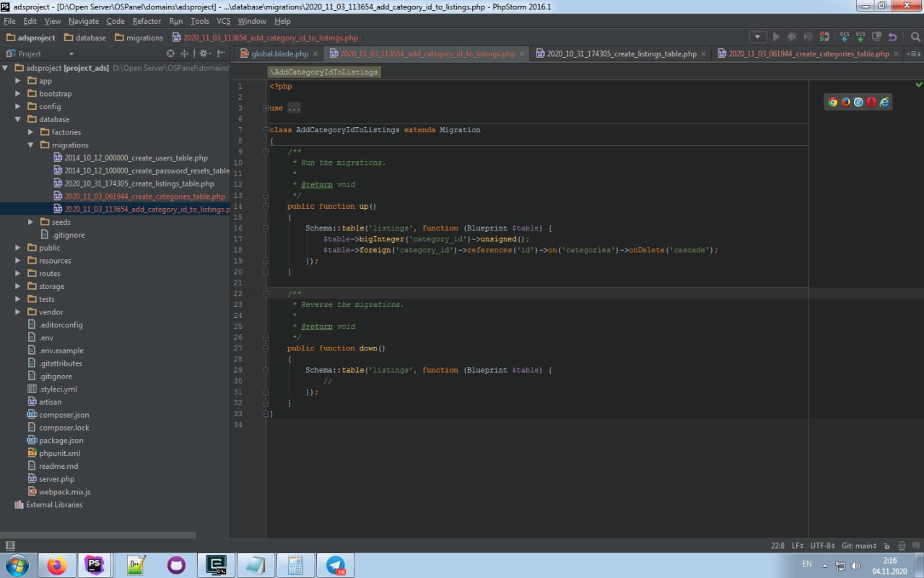Open the run configuration dropdown
The image size is (924, 578).
coord(758,37)
